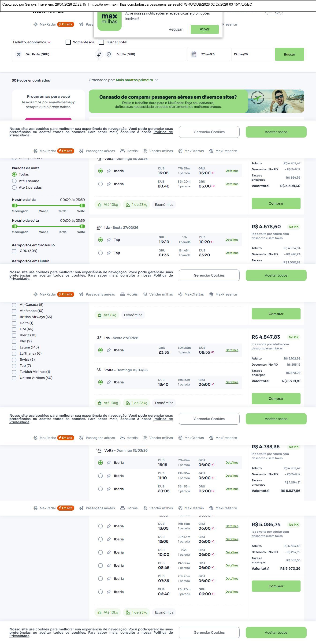Click the Até 8kg baggage icon
The height and width of the screenshot is (644, 316).
pos(99,315)
